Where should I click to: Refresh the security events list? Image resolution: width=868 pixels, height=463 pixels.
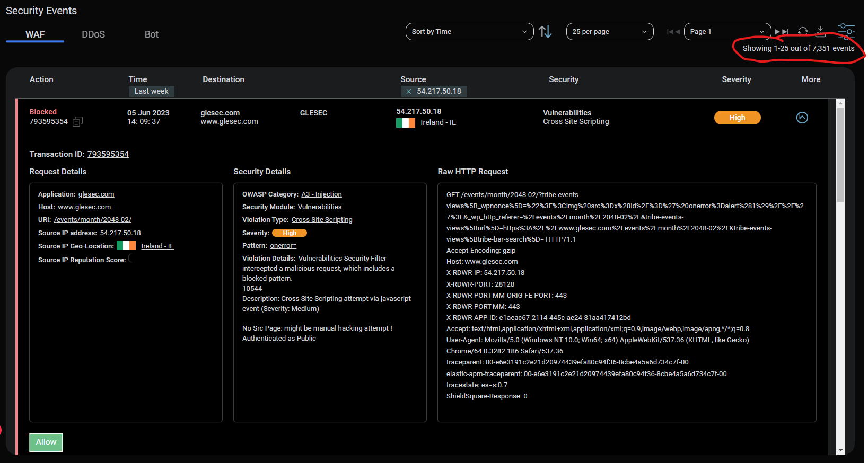[803, 32]
